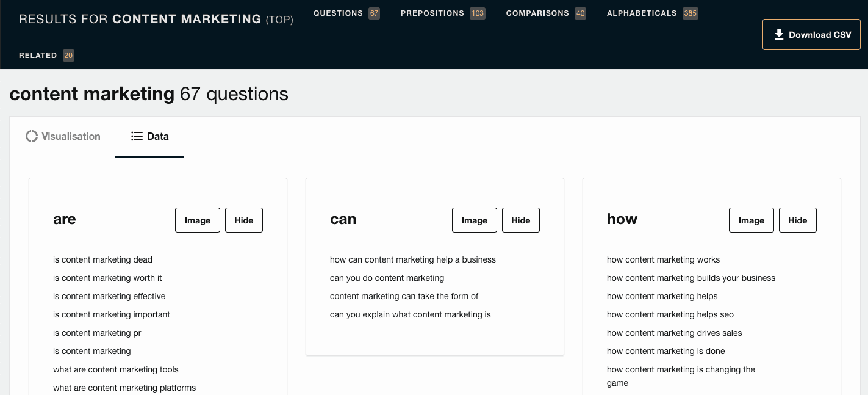
Task: Click the 67 count badge beside Questions
Action: tap(374, 13)
